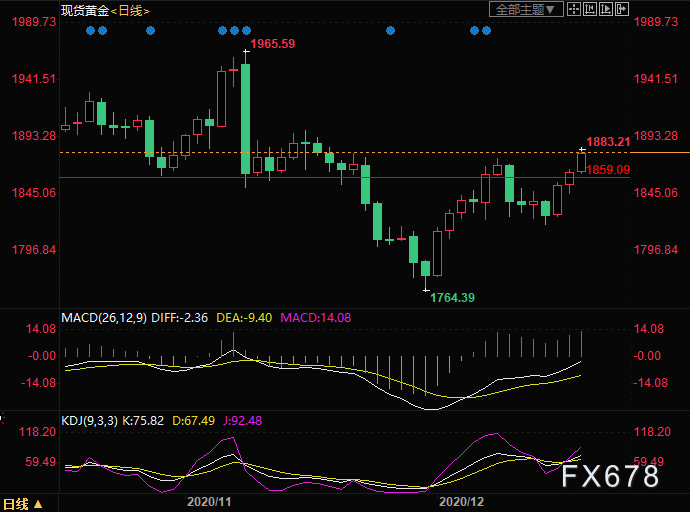The width and height of the screenshot is (690, 512).
Task: Click the rightmost blue news dot
Action: (486, 30)
